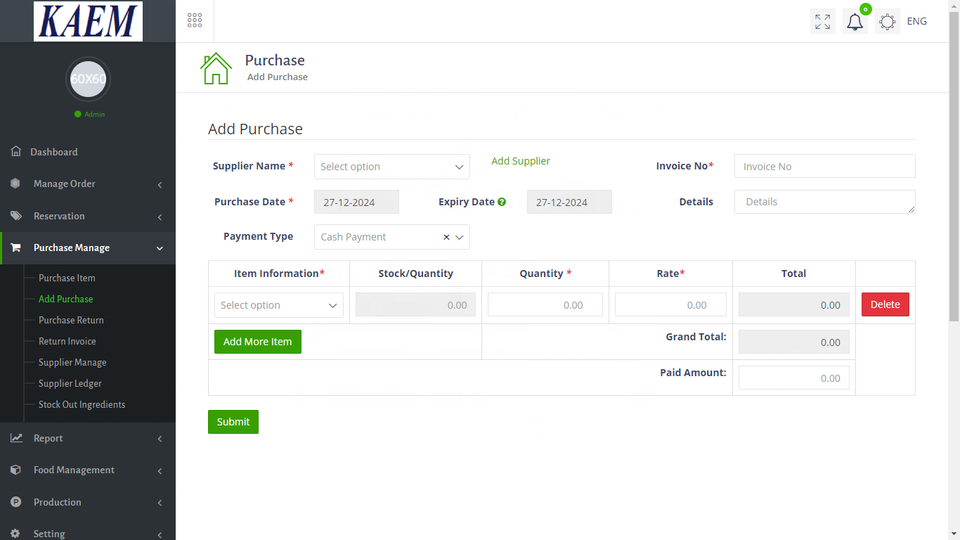Click the green home icon
Screen dimensions: 960x540
tap(216, 68)
